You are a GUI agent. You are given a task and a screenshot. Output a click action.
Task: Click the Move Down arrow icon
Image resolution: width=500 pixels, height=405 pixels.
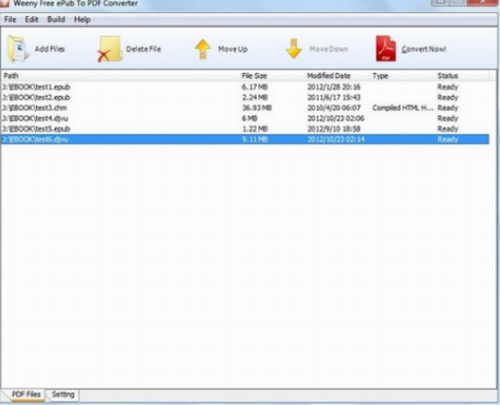294,49
